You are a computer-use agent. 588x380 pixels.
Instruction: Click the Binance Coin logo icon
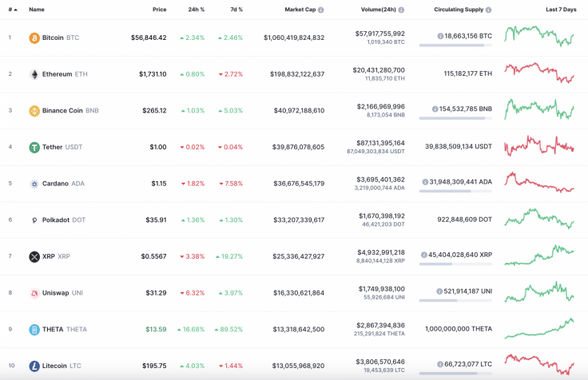[x=34, y=111]
